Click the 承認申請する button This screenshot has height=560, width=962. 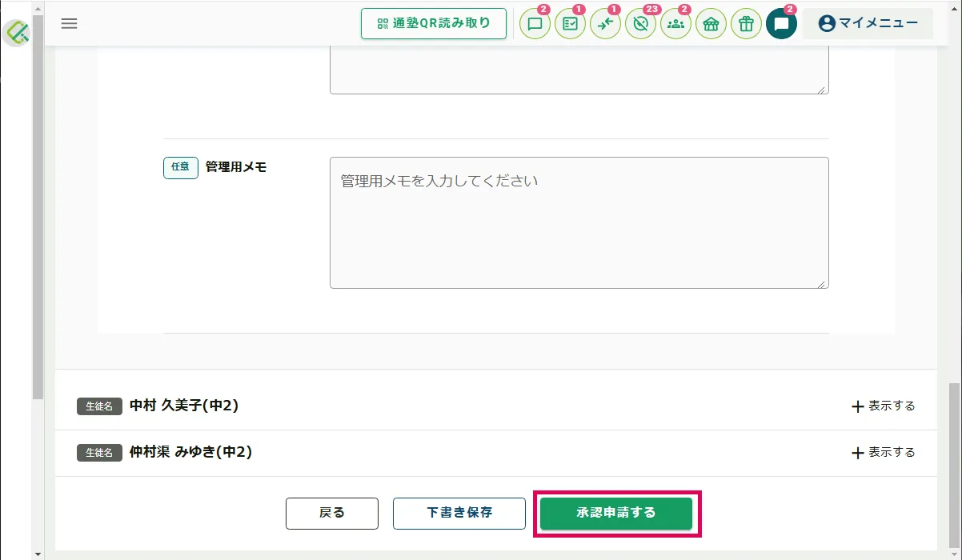click(616, 513)
